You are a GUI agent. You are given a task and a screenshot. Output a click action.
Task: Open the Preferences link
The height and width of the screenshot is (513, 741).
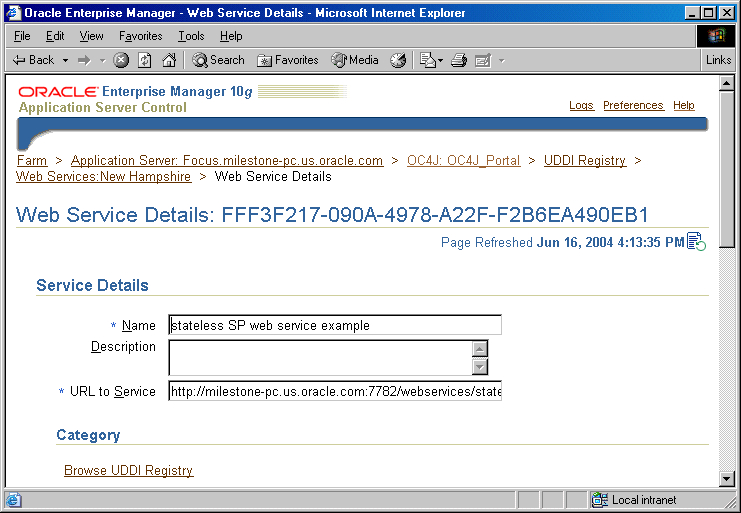click(x=633, y=105)
